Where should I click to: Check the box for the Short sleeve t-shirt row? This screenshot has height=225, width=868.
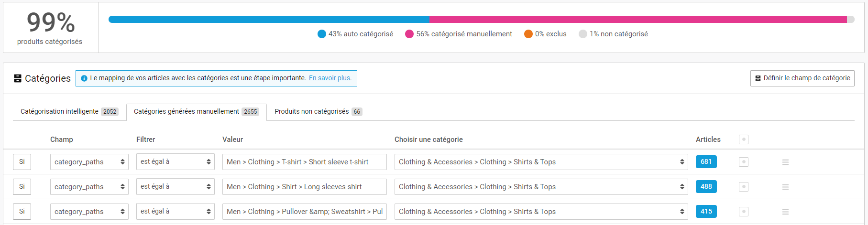pyautogui.click(x=744, y=162)
